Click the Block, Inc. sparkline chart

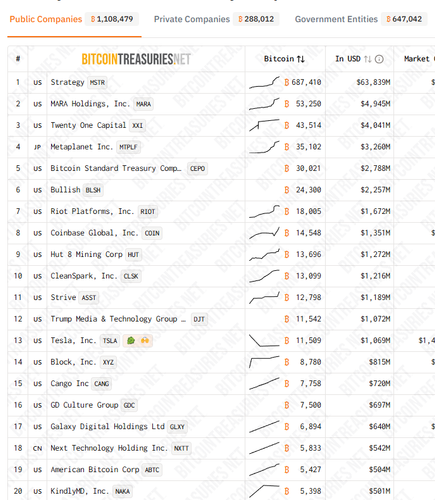click(264, 362)
